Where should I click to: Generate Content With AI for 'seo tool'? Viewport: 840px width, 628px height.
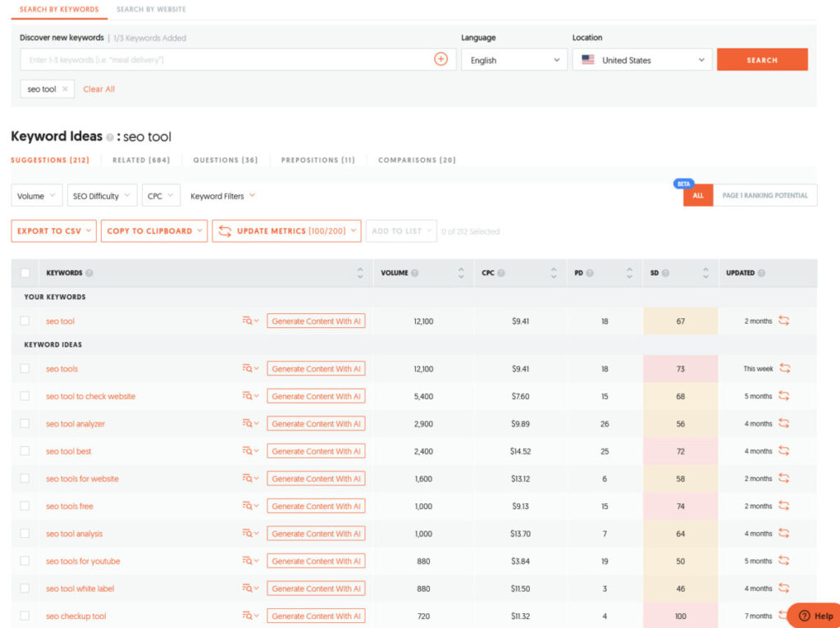pos(316,321)
